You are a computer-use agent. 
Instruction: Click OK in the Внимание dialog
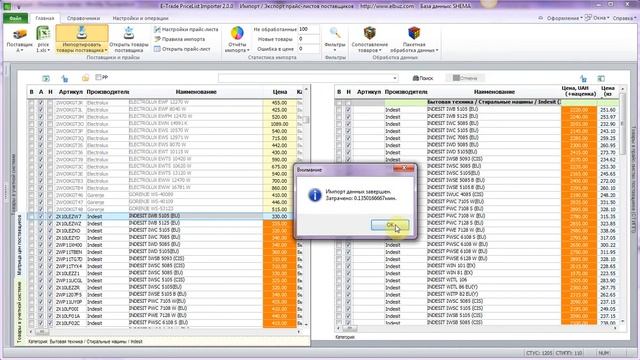[390, 225]
